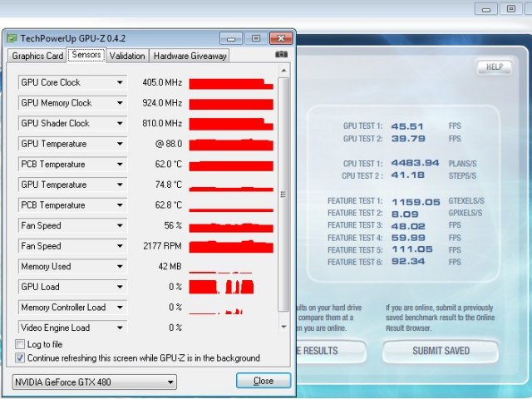Click FEATURE TEST 6 score 92.34

click(x=408, y=262)
